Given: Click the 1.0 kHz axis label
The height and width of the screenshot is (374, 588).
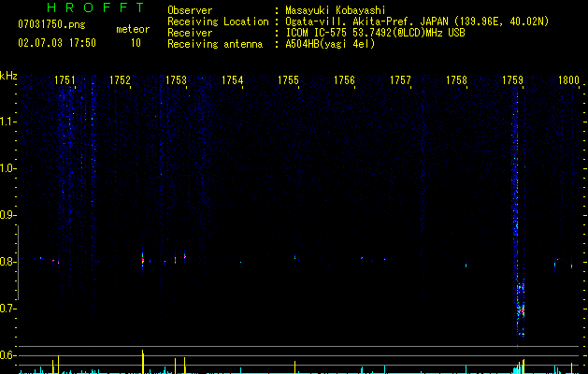Looking at the screenshot, I should pyautogui.click(x=7, y=168).
